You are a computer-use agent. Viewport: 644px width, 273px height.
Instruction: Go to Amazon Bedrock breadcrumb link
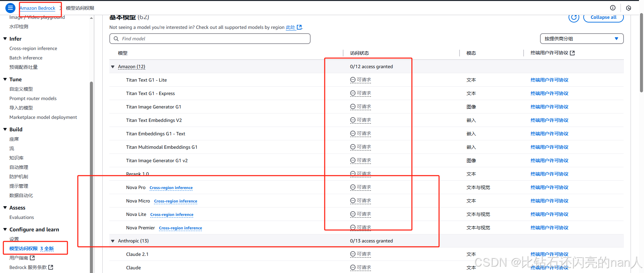click(38, 8)
